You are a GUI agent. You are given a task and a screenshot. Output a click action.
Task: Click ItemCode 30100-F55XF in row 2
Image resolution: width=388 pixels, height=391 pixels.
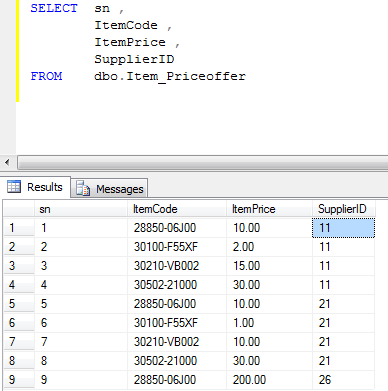tap(177, 247)
